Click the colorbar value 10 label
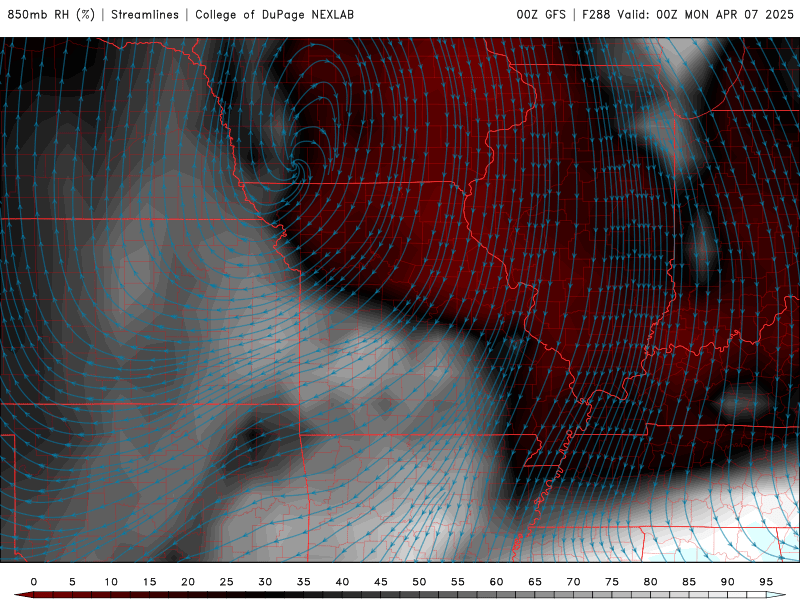Viewport: 800px width, 600px height. pos(111,582)
